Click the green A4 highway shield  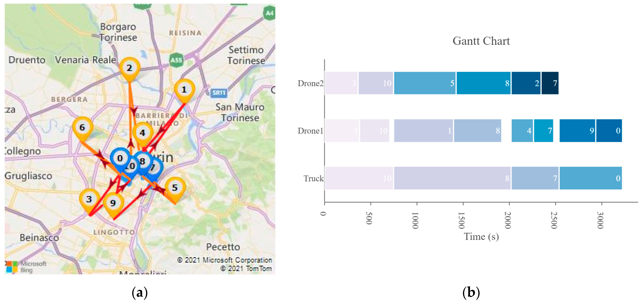(269, 13)
